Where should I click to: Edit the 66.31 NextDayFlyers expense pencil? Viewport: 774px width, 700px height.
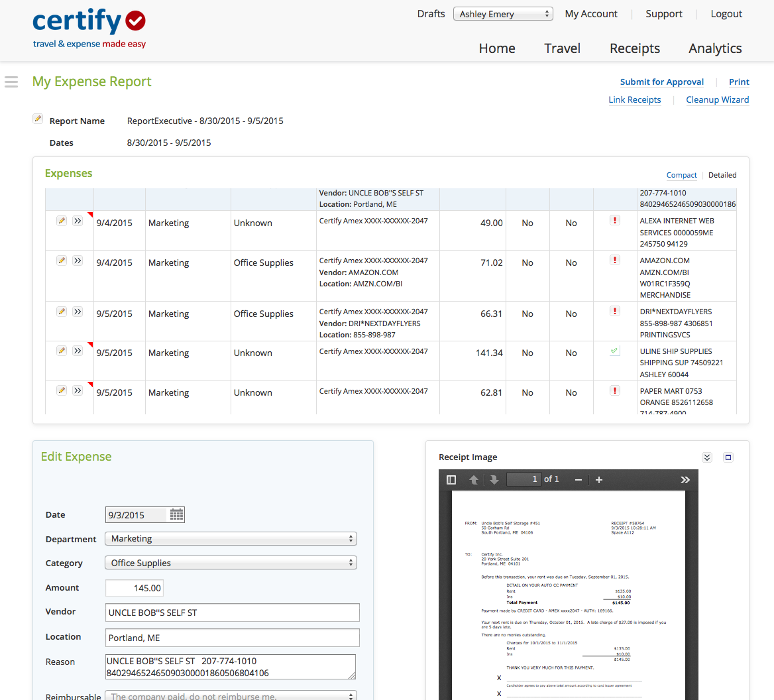pos(62,312)
